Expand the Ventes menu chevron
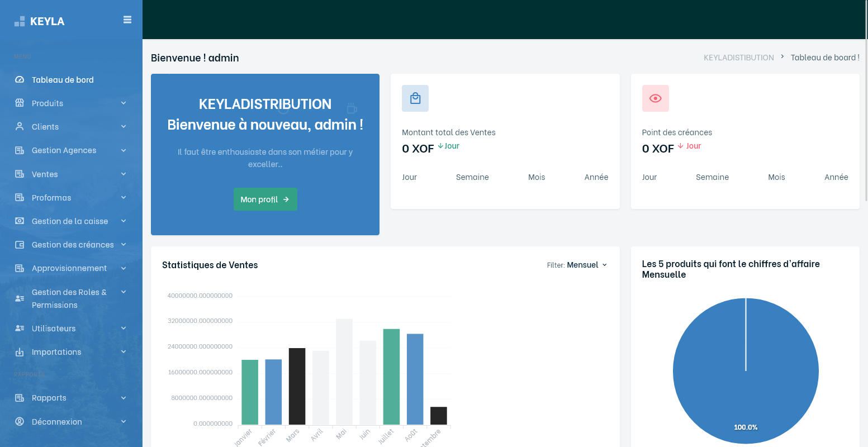The width and height of the screenshot is (868, 447). click(124, 174)
